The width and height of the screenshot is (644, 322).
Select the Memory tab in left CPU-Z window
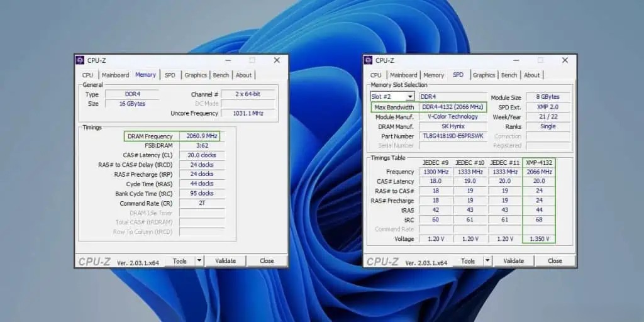click(145, 75)
